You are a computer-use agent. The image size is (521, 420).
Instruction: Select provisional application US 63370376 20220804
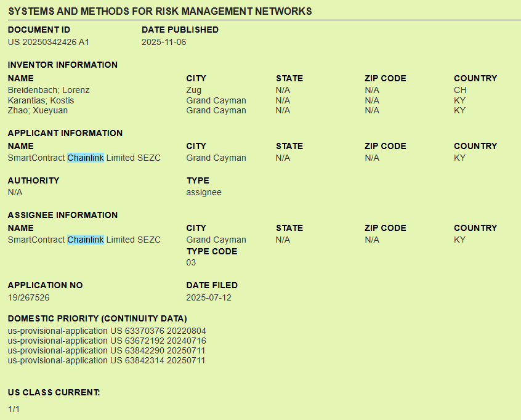click(x=107, y=331)
